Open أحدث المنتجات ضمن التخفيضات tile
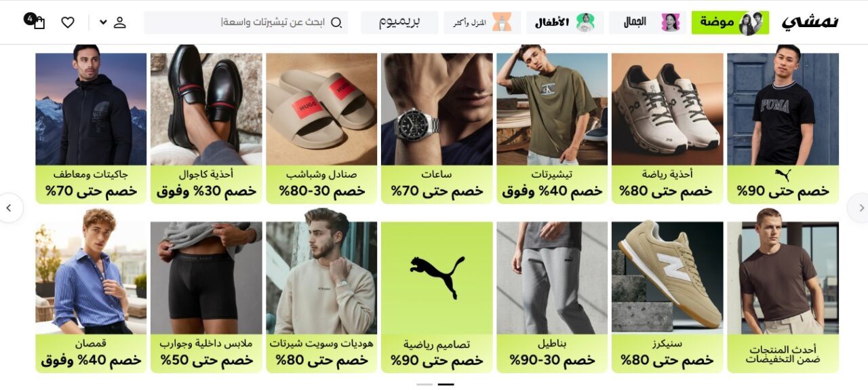The width and height of the screenshot is (868, 390). pyautogui.click(x=783, y=297)
